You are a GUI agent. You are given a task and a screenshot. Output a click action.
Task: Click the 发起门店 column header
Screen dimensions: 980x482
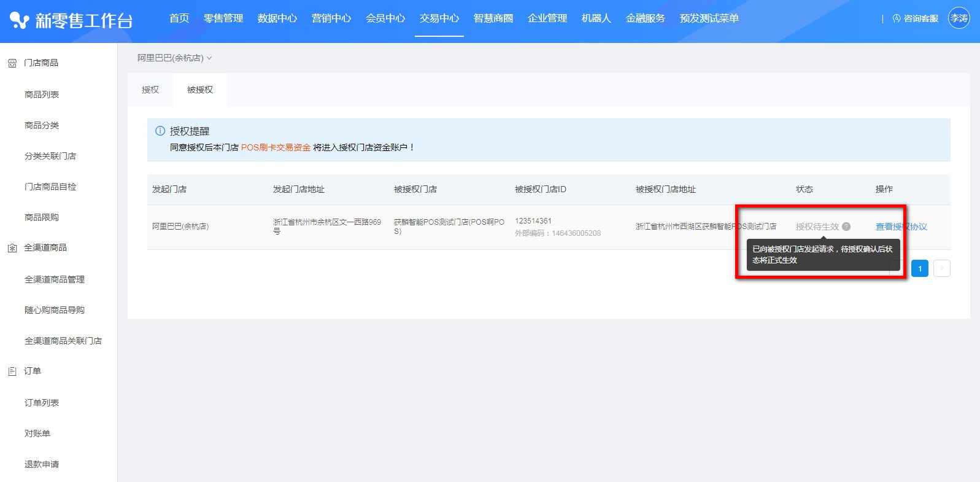[169, 189]
